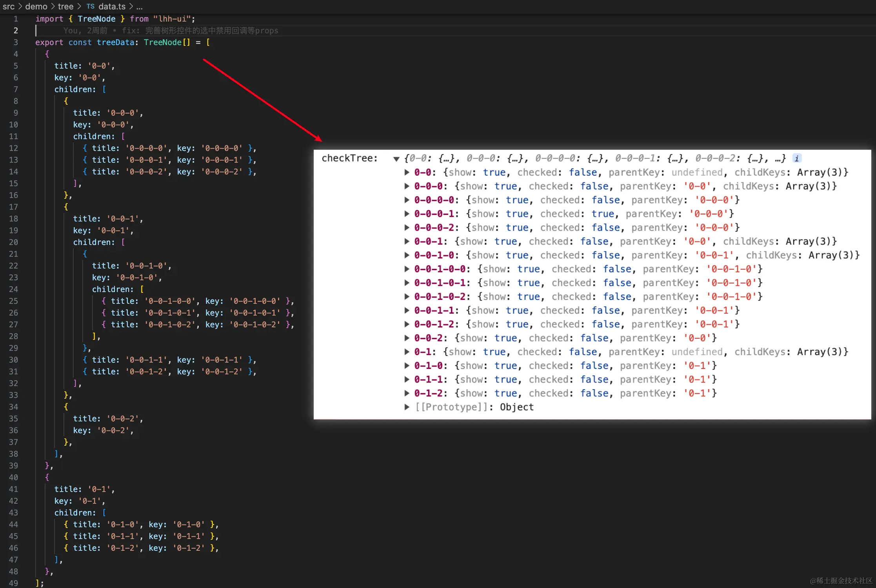The height and width of the screenshot is (588, 876).
Task: Expand the 0-0-0-1 checked true entry
Action: [407, 214]
